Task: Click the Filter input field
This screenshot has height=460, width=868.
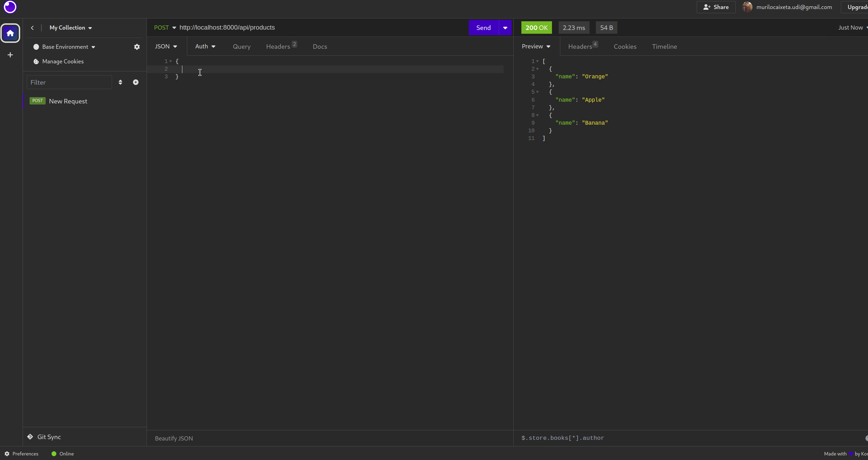Action: tap(69, 83)
